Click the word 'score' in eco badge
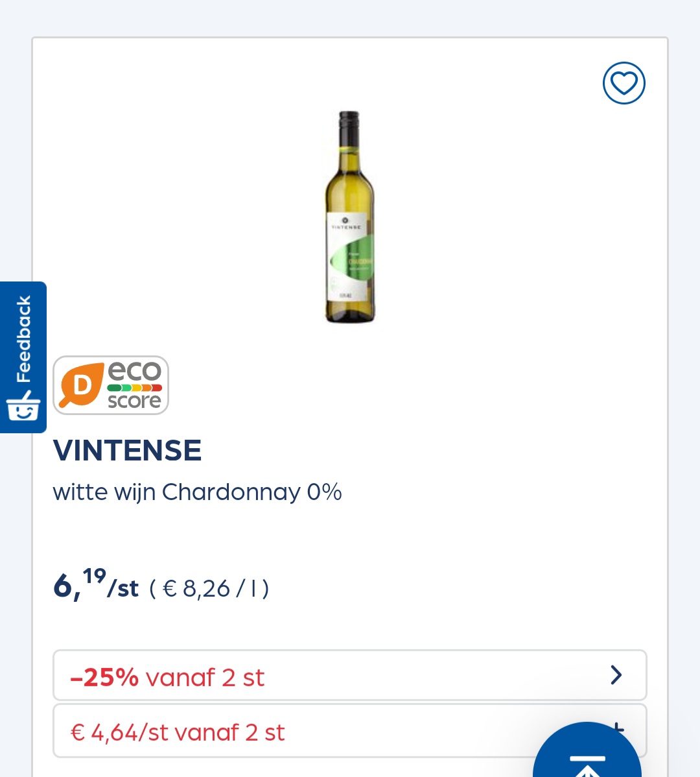The image size is (700, 777). click(x=134, y=400)
